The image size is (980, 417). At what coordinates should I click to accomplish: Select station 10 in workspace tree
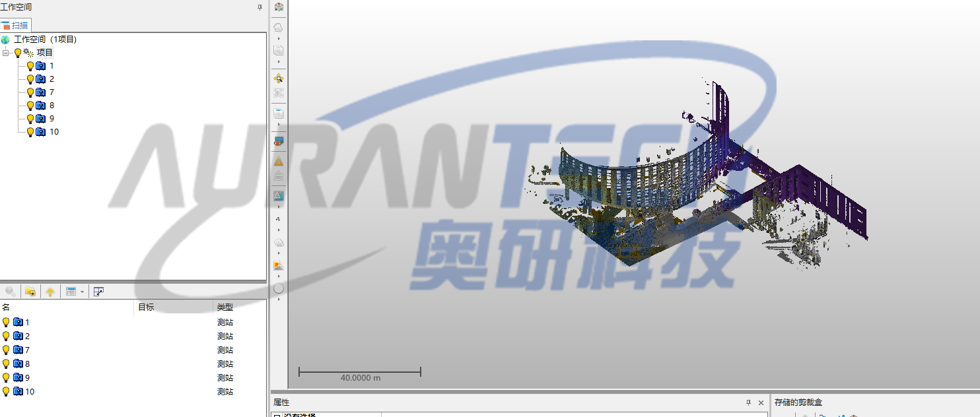(54, 132)
